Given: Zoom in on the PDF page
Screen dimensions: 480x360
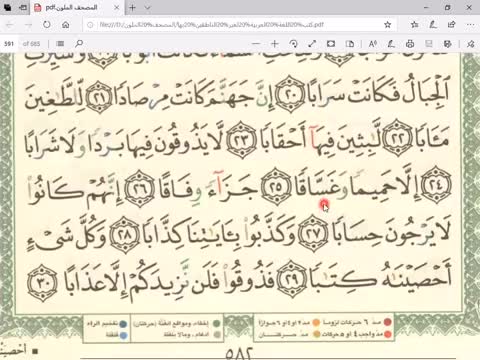Looking at the screenshot, I should point(274,44).
